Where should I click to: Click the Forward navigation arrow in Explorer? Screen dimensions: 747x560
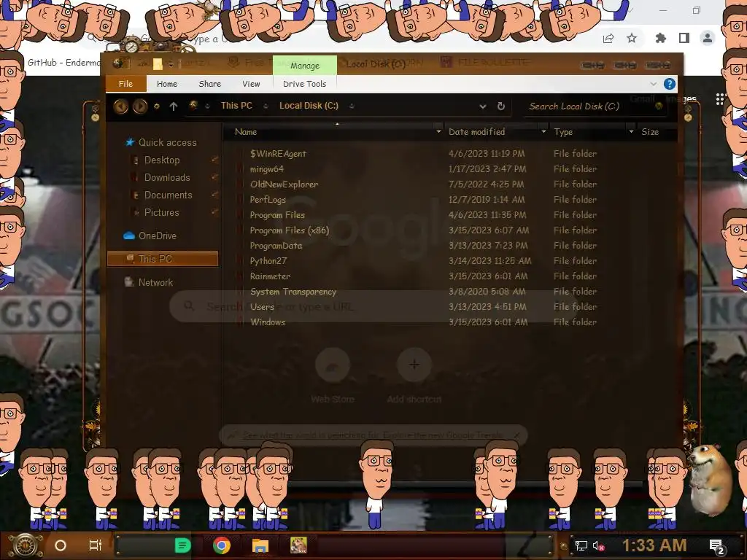pos(139,106)
